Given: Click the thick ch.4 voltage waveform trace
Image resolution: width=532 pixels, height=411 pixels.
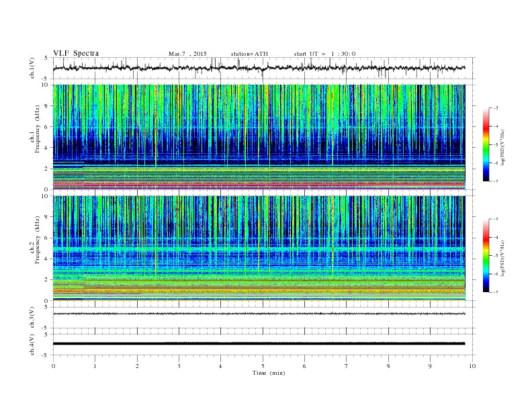Looking at the screenshot, I should coord(259,344).
